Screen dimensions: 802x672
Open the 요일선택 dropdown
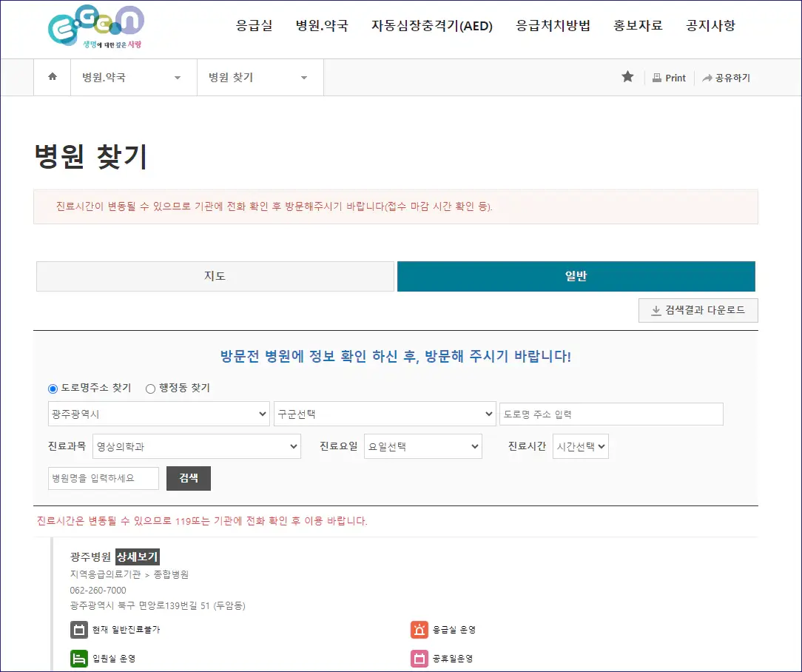point(422,446)
